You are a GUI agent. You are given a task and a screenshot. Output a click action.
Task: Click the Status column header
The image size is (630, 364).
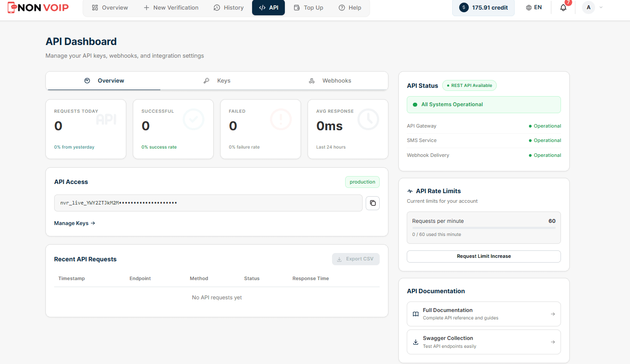pyautogui.click(x=252, y=278)
